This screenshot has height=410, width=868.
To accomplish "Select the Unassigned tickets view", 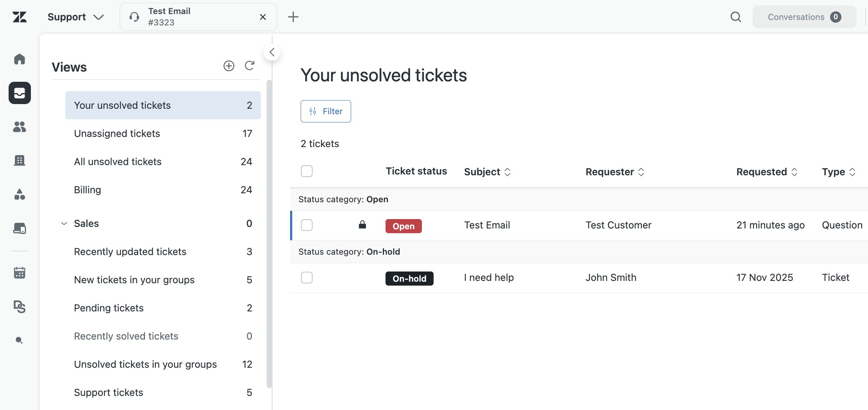I will 117,133.
